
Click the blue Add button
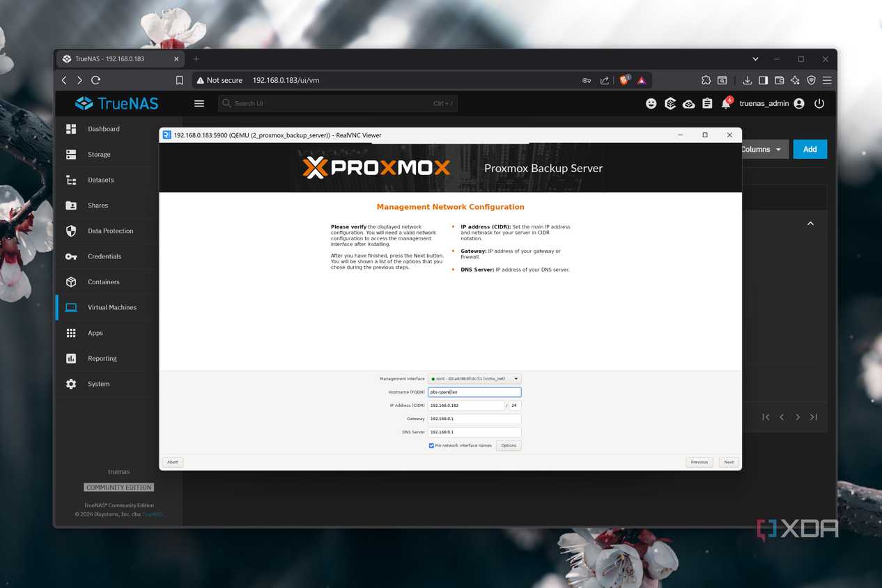tap(810, 149)
